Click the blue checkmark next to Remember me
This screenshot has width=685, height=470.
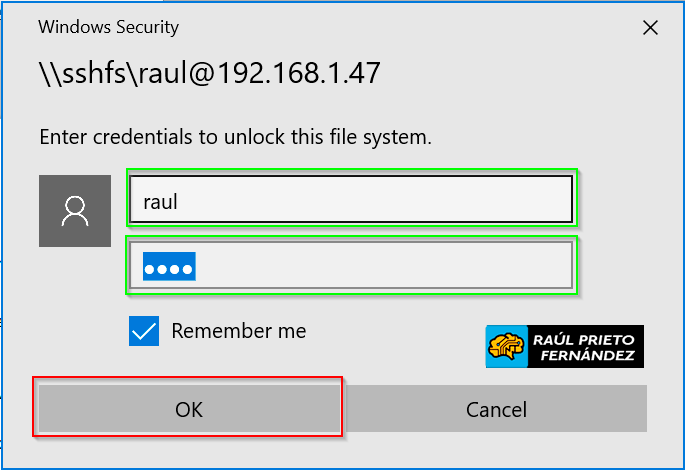144,331
